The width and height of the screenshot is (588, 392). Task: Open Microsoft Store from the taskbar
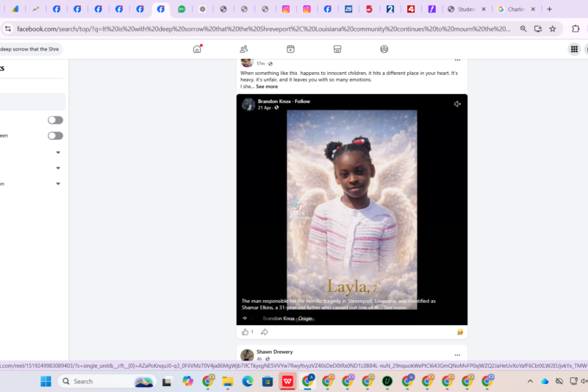[x=268, y=382]
